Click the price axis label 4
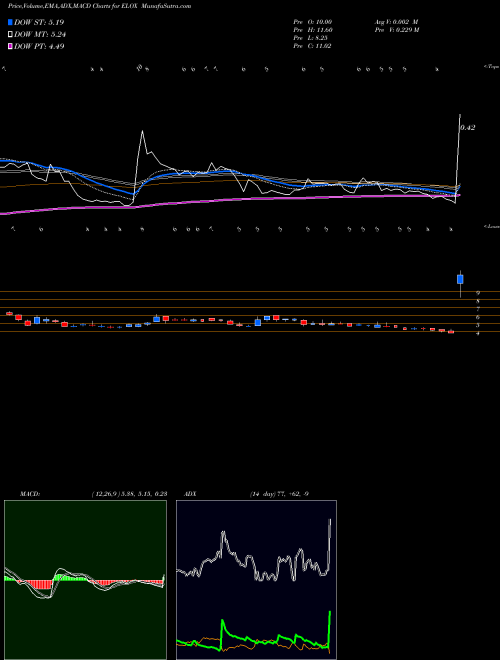 pyautogui.click(x=478, y=333)
